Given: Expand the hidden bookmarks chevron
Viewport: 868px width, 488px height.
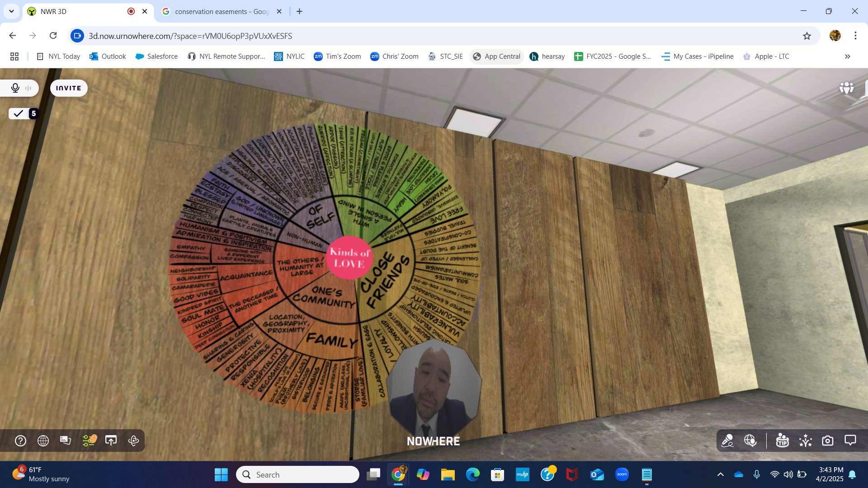Looking at the screenshot, I should (848, 56).
